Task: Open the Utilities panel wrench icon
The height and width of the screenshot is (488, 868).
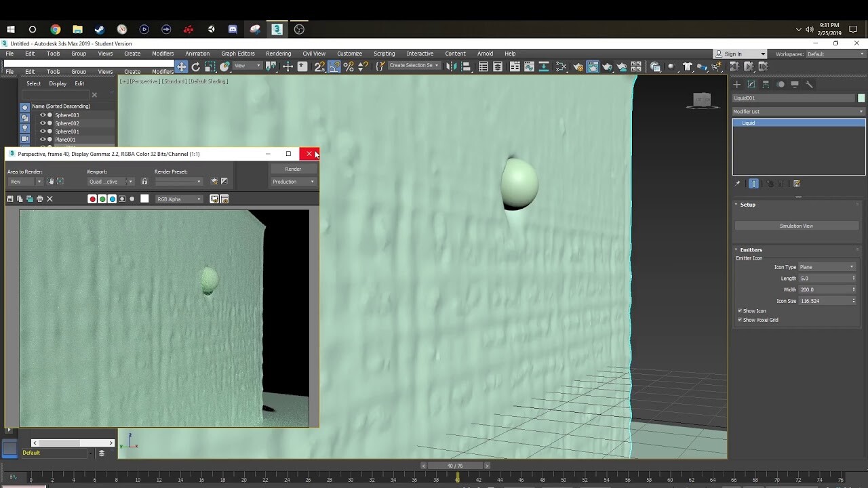Action: pos(810,84)
